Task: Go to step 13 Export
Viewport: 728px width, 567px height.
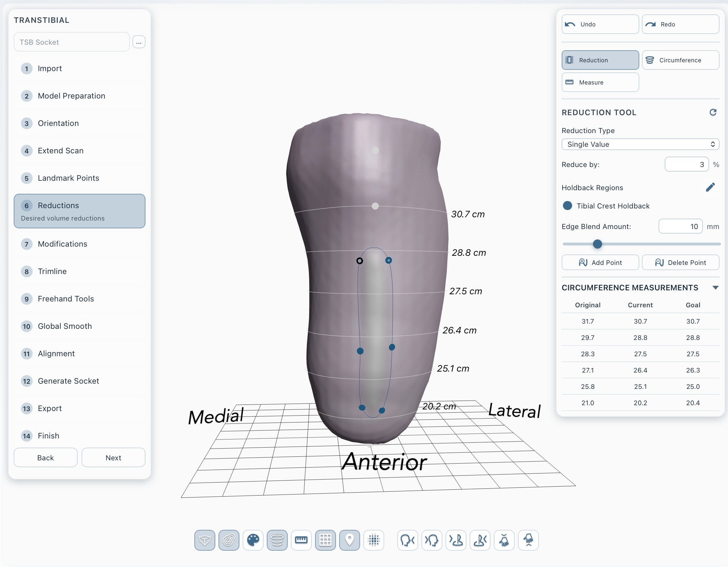Action: click(79, 408)
